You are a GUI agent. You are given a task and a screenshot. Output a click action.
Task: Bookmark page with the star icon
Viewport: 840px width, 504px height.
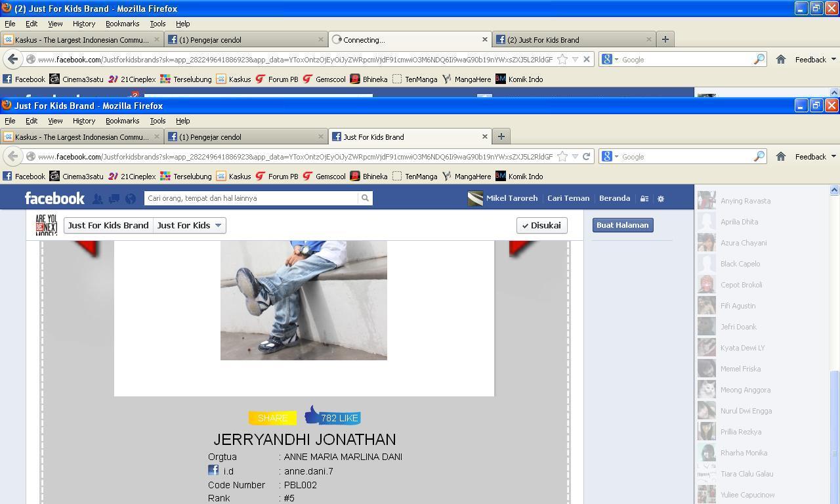(x=562, y=157)
